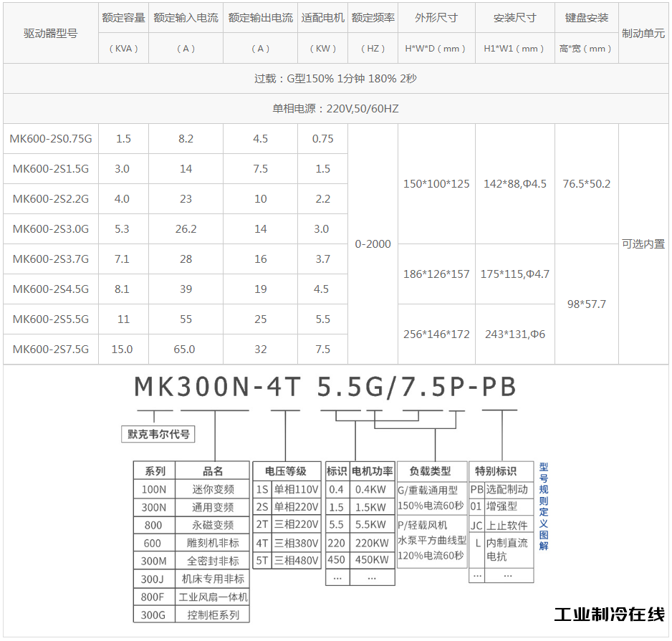
Task: Select the 安装尺寸 header cell
Action: pyautogui.click(x=514, y=18)
